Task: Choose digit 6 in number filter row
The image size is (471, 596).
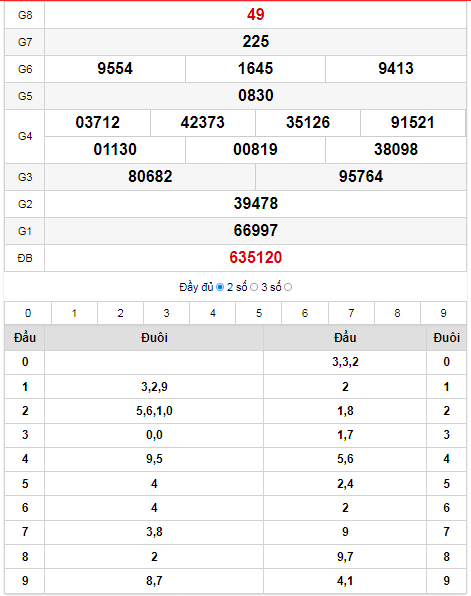Action: 305,313
